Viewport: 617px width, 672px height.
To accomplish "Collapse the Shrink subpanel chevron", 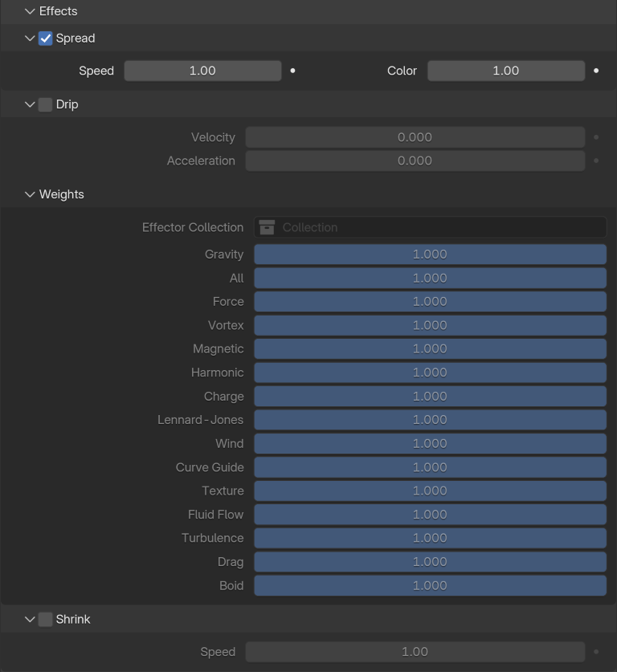I will [30, 619].
